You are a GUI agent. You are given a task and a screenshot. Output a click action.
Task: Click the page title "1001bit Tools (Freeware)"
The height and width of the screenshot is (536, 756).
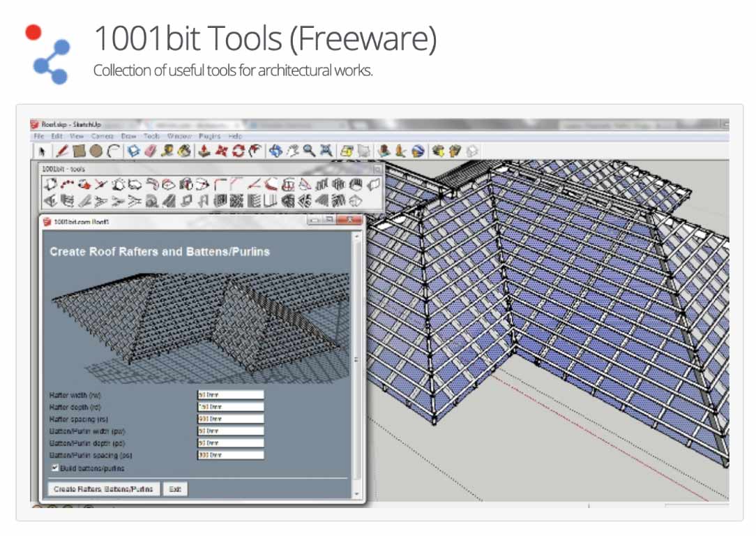point(265,38)
